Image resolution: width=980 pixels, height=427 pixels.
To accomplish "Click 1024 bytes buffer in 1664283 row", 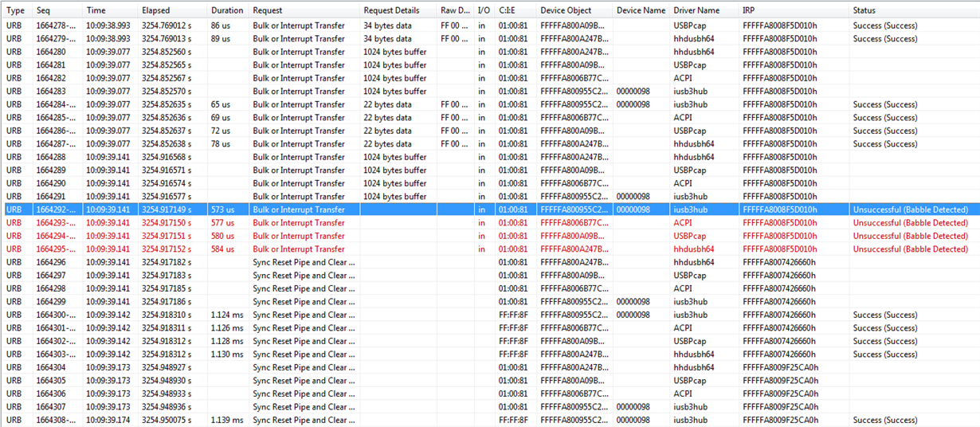I will click(x=395, y=91).
